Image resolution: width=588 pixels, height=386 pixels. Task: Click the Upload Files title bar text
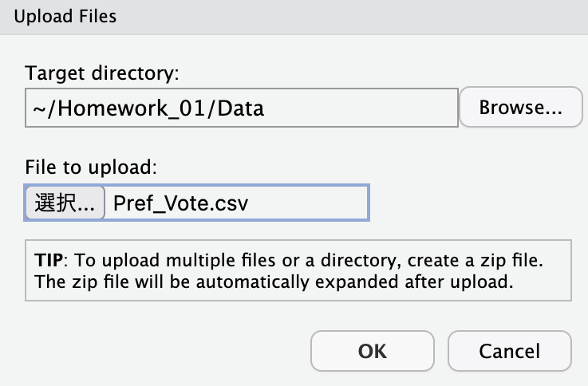pyautogui.click(x=65, y=17)
